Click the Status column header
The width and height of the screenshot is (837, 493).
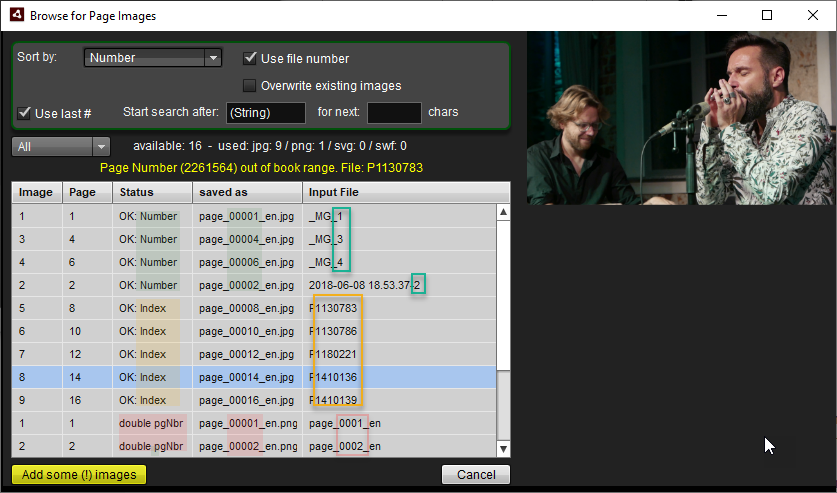pos(153,193)
